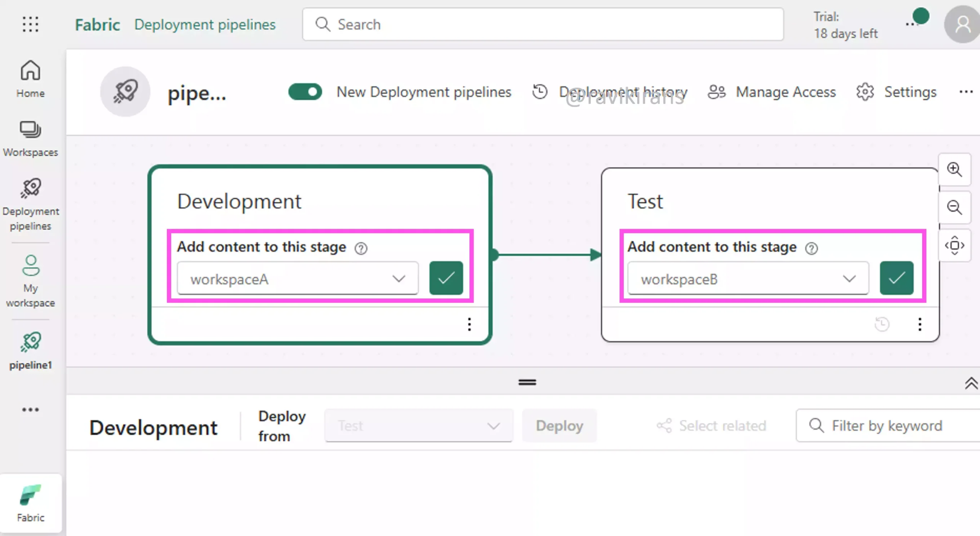Open the Fabric experience switcher at bottom
The width and height of the screenshot is (980, 536).
click(30, 503)
